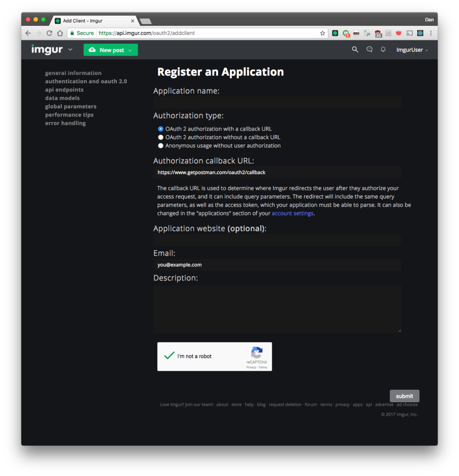
Task: Open the store footer link
Action: point(236,404)
